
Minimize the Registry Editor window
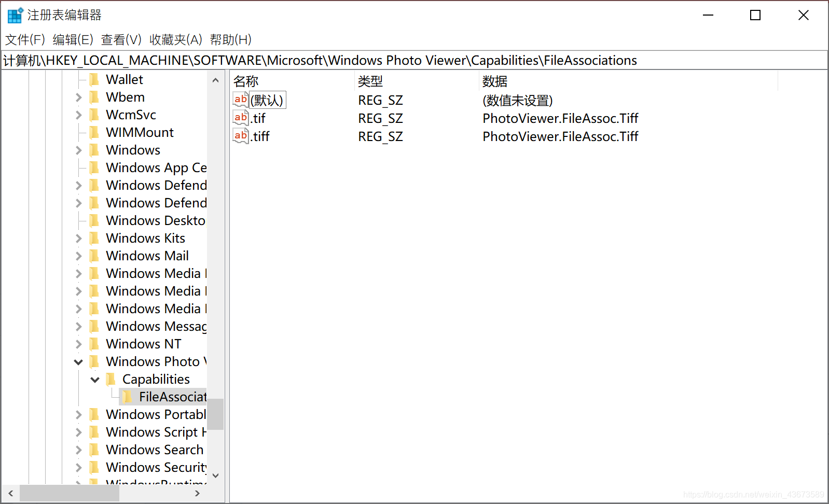[708, 15]
